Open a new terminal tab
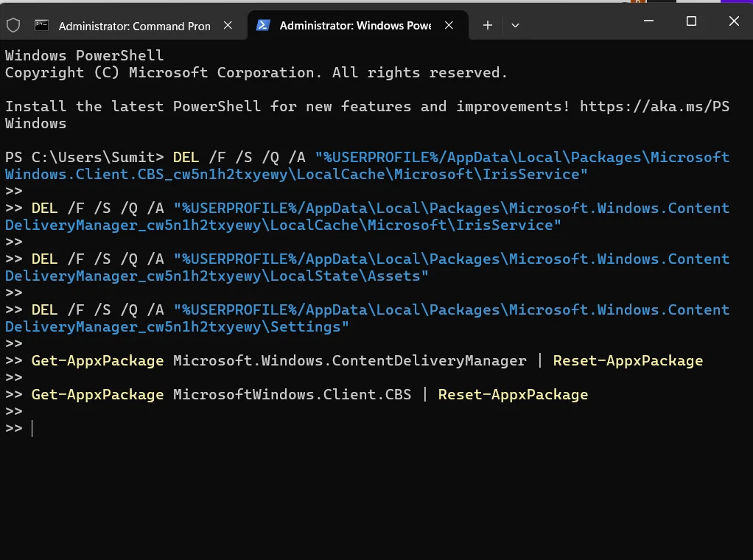 [x=488, y=26]
